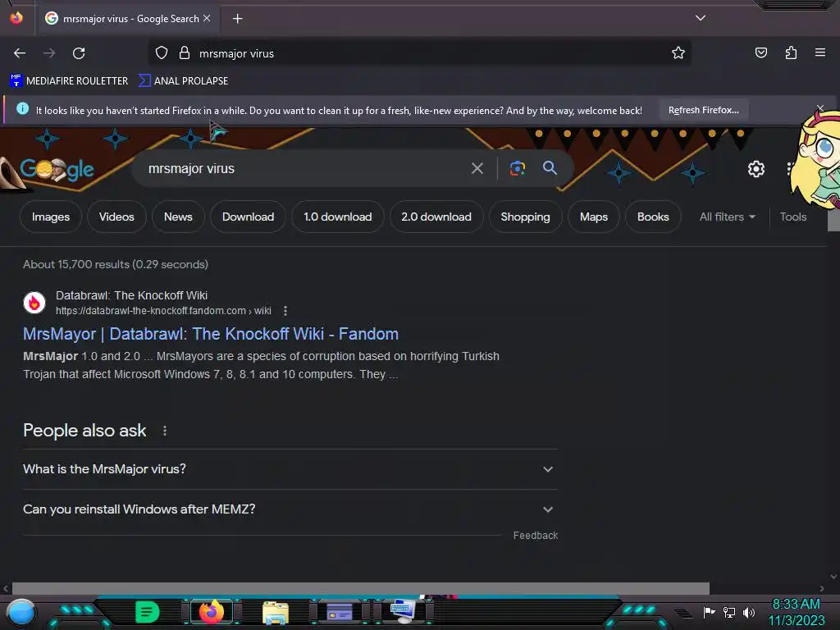Expand What is the MrsMajor virus?
Viewport: 840px width, 630px height.
coord(290,469)
